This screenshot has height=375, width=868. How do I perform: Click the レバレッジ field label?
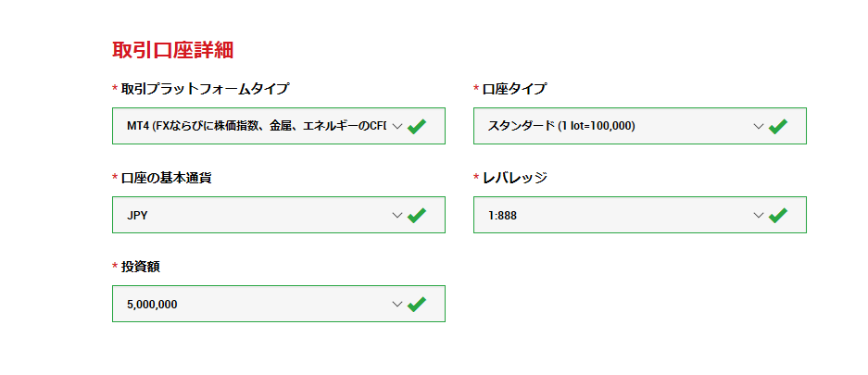pyautogui.click(x=514, y=178)
